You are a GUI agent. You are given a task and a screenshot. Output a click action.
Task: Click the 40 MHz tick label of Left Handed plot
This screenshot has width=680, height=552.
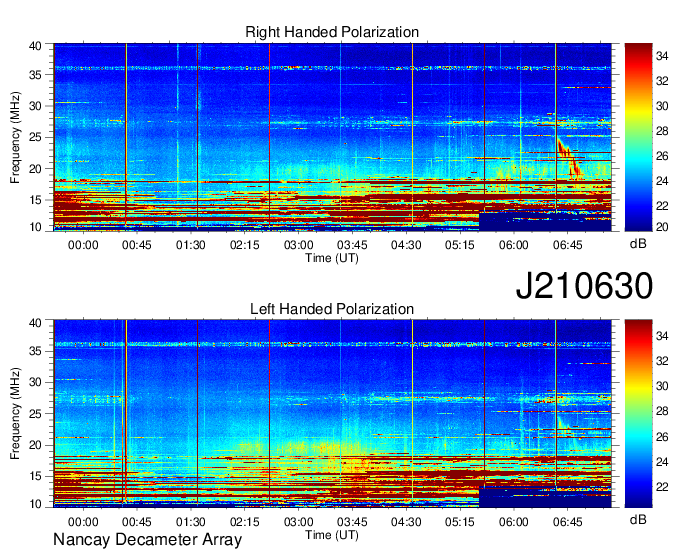tap(35, 323)
